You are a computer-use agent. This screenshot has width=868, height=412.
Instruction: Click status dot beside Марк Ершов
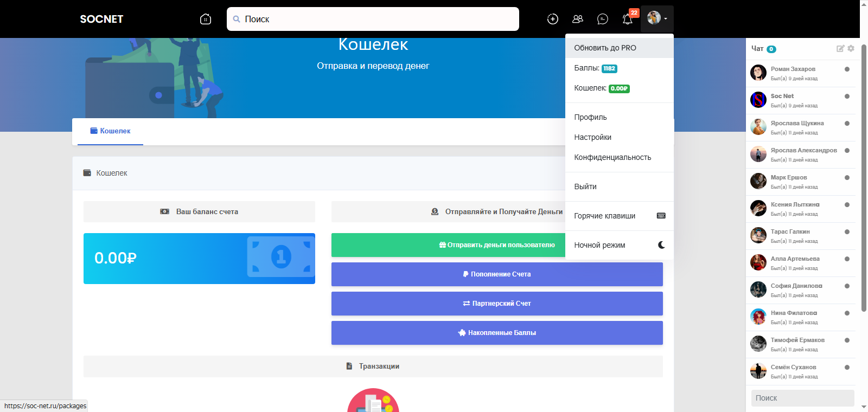(x=847, y=177)
